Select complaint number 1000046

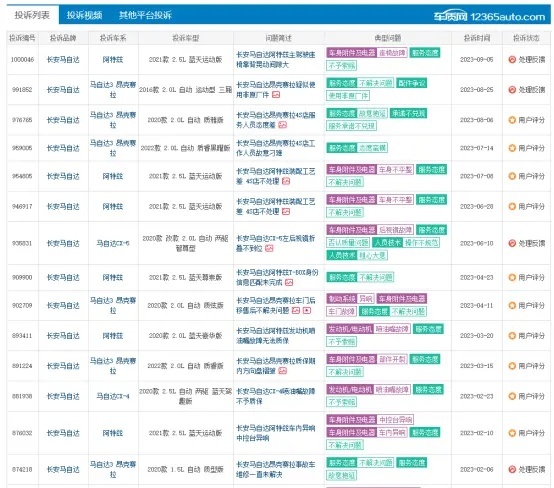[22, 59]
